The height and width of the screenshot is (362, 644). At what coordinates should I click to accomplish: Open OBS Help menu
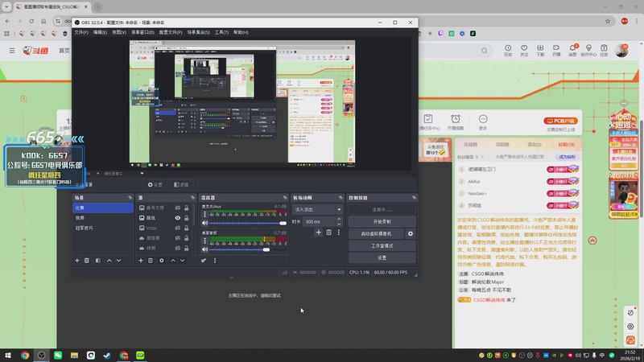(241, 32)
